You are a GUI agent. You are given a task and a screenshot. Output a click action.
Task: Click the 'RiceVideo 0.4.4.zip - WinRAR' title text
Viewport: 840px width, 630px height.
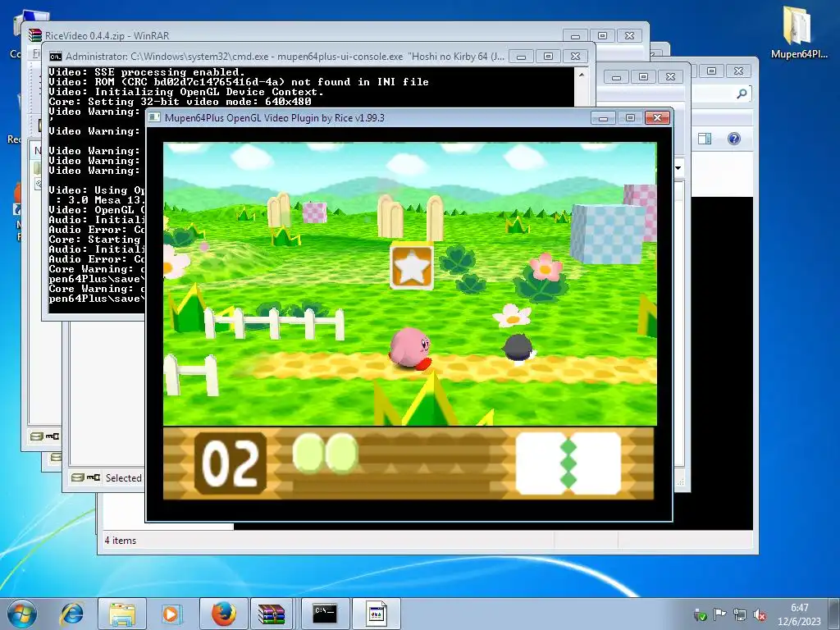pos(107,35)
